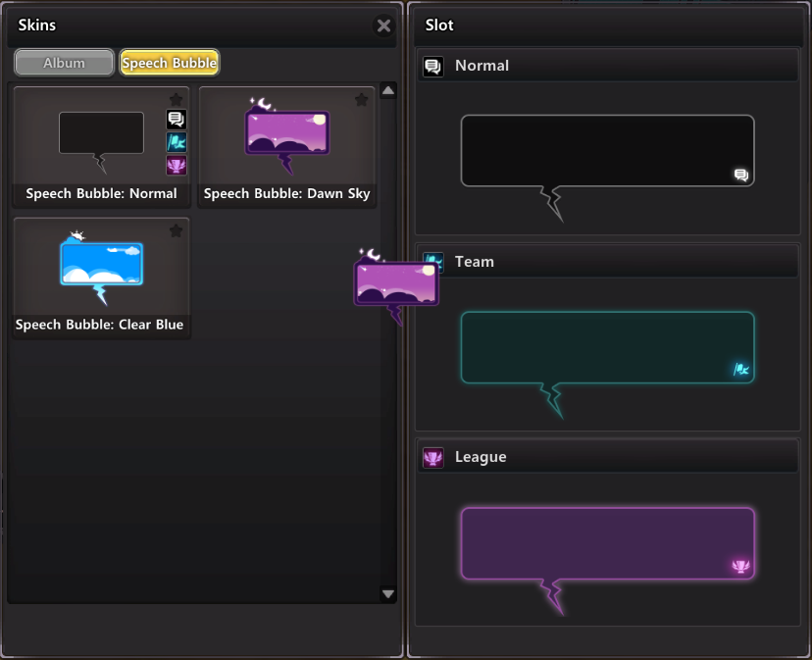Select the Speech Bubble: Clear Blue skin thumbnail
812x660 pixels.
tap(101, 267)
